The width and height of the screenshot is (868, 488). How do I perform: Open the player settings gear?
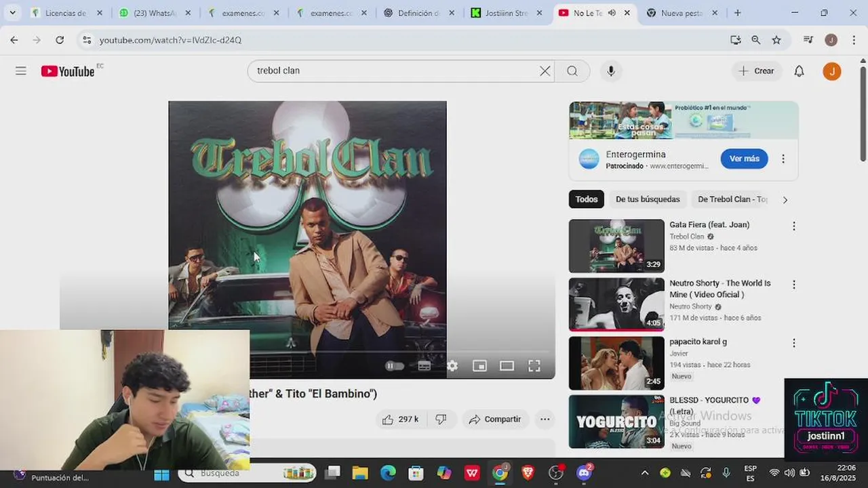[x=452, y=366]
